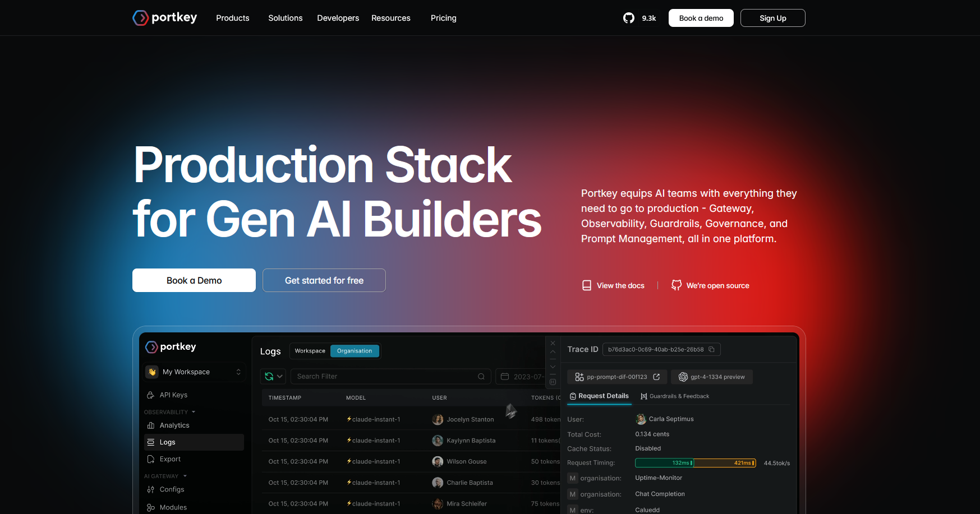Screen dimensions: 980x514
Task: Click the MODEL column header
Action: [x=356, y=398]
